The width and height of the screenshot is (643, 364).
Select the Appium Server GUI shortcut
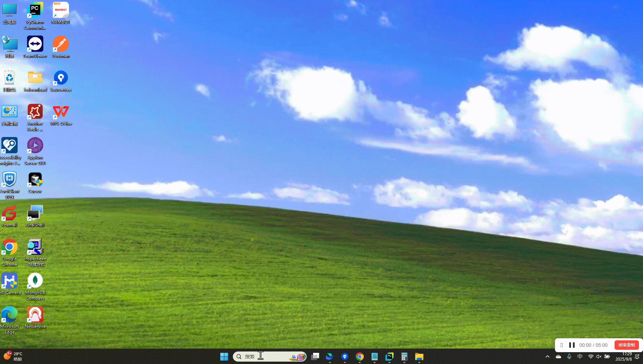coord(35,152)
